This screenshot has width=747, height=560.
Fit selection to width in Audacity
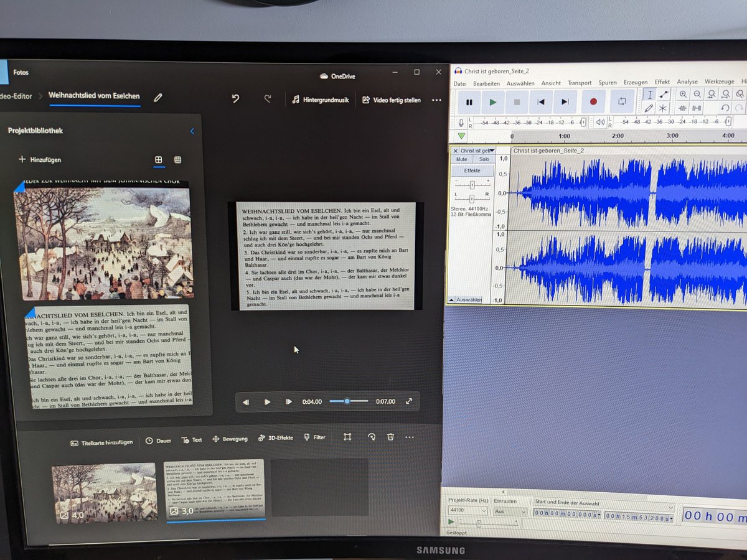click(x=711, y=94)
